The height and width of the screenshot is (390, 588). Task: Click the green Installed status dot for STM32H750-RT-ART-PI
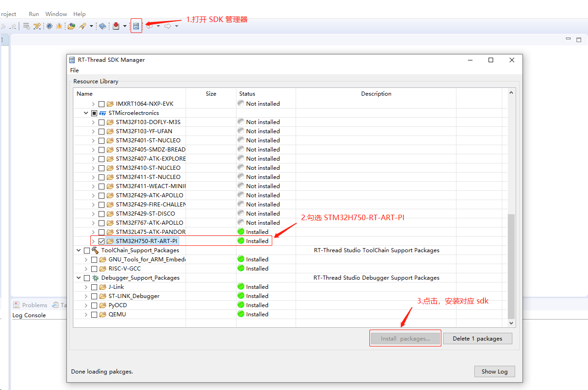(241, 241)
